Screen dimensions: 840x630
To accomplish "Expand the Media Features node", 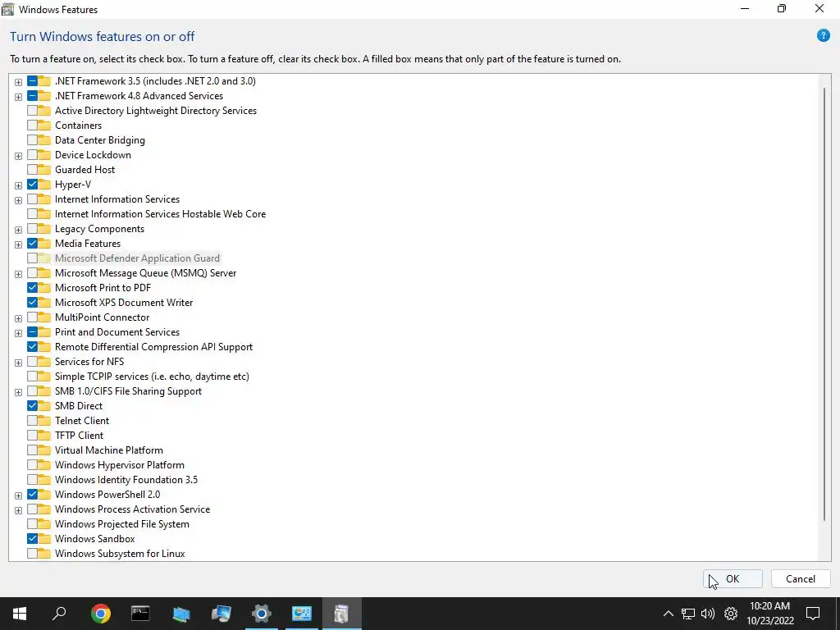I will (18, 244).
